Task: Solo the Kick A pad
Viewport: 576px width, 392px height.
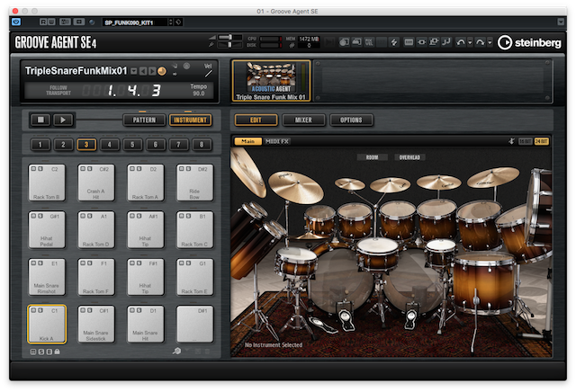Action: coord(40,310)
